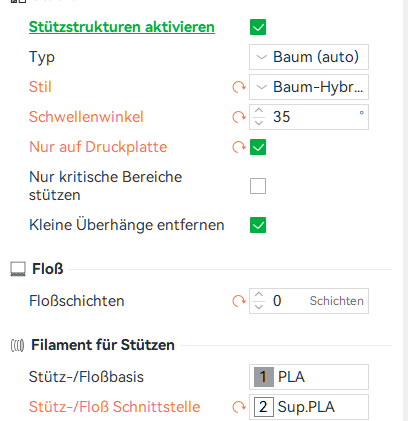Open the Stil dropdown showing Baum-Hybr...

tap(309, 87)
